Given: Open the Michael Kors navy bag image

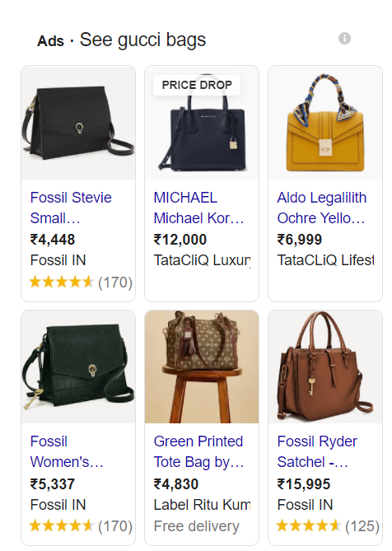Looking at the screenshot, I should click(x=202, y=123).
